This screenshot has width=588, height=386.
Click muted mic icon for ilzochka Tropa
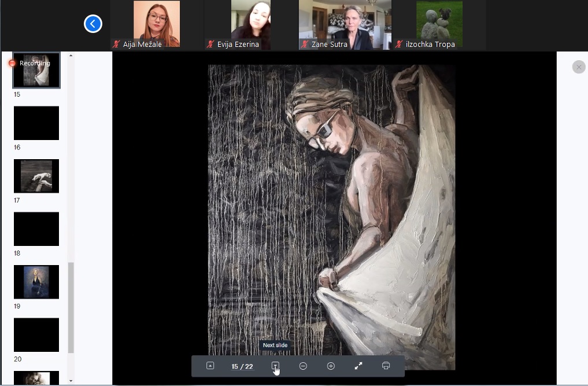click(399, 45)
